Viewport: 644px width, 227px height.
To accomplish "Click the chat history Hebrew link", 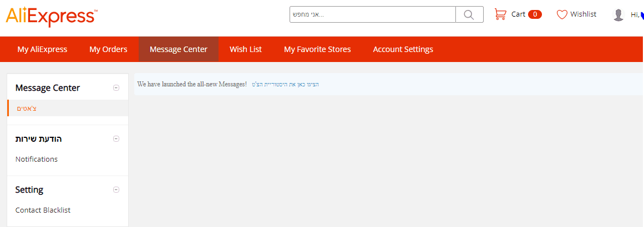I will pyautogui.click(x=285, y=85).
